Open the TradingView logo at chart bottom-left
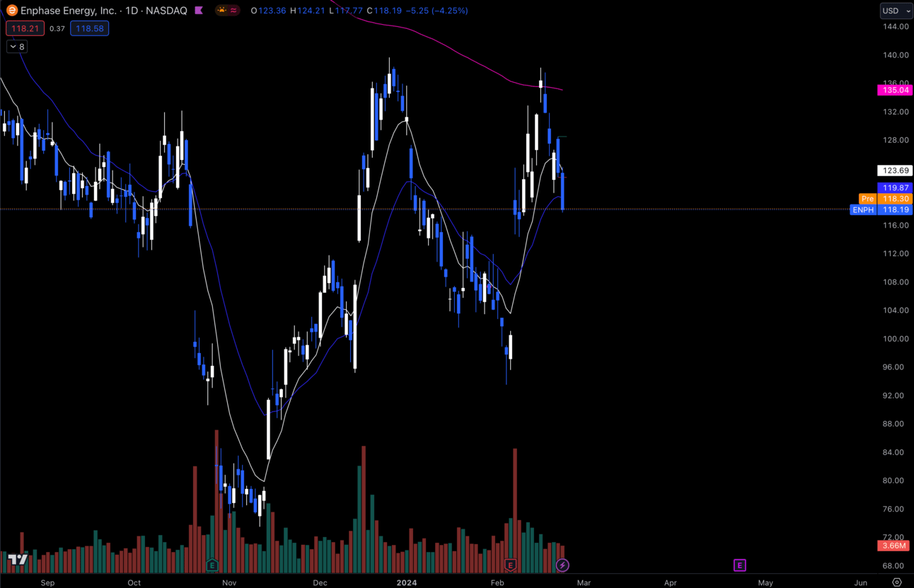The height and width of the screenshot is (588, 914). click(18, 560)
